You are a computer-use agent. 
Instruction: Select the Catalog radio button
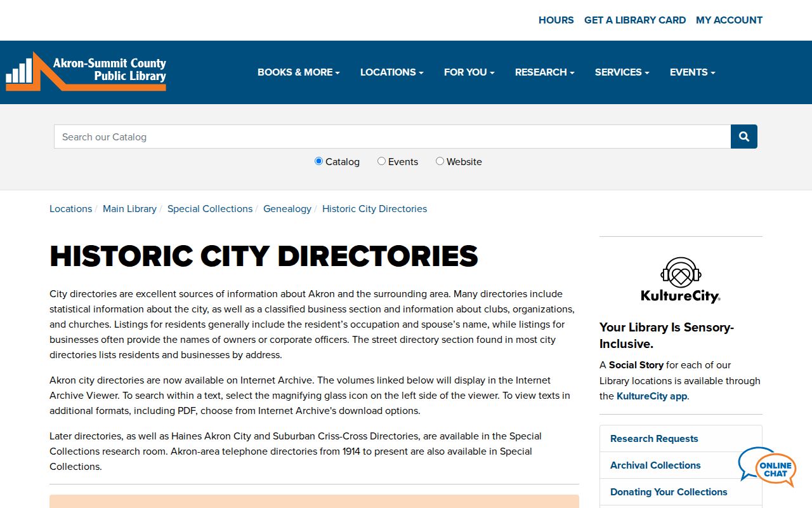pyautogui.click(x=319, y=161)
